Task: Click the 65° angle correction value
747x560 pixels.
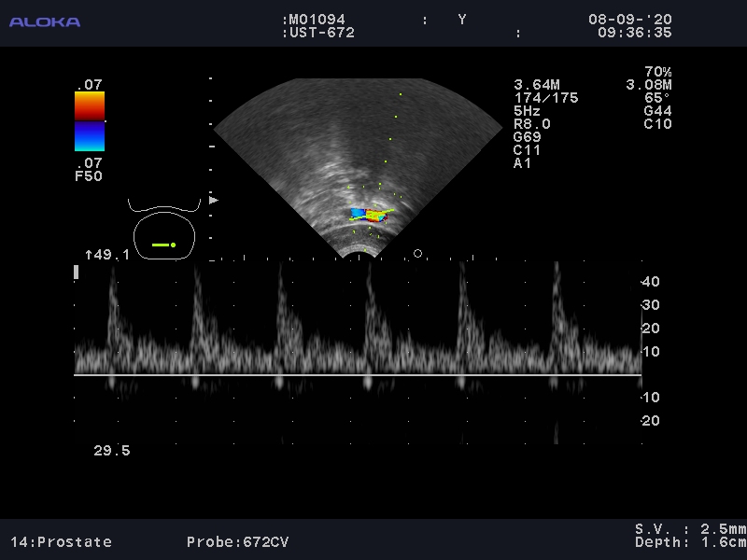Action: tap(657, 98)
